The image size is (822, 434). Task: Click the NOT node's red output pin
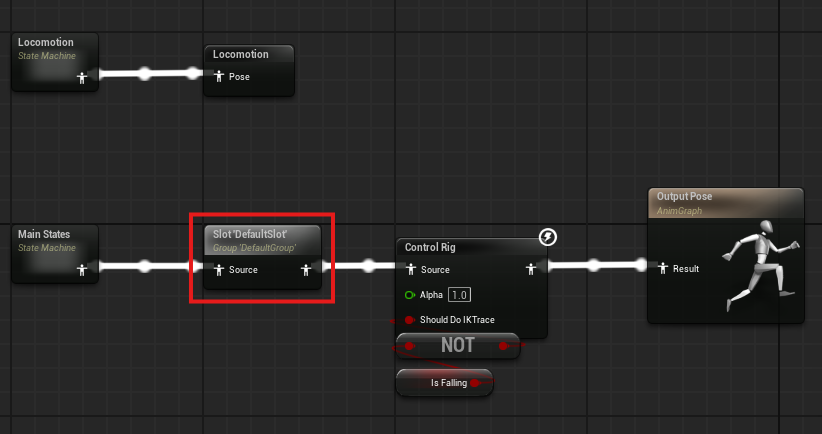pos(504,346)
